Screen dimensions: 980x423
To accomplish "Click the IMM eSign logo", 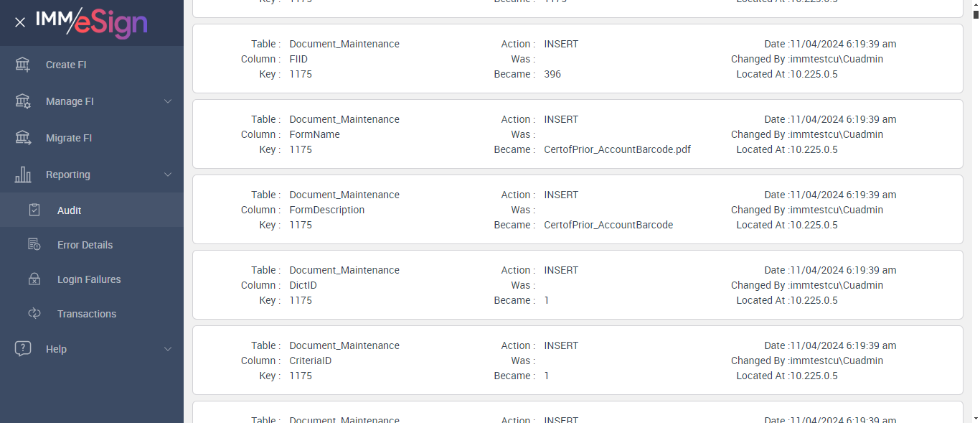I will (x=91, y=22).
